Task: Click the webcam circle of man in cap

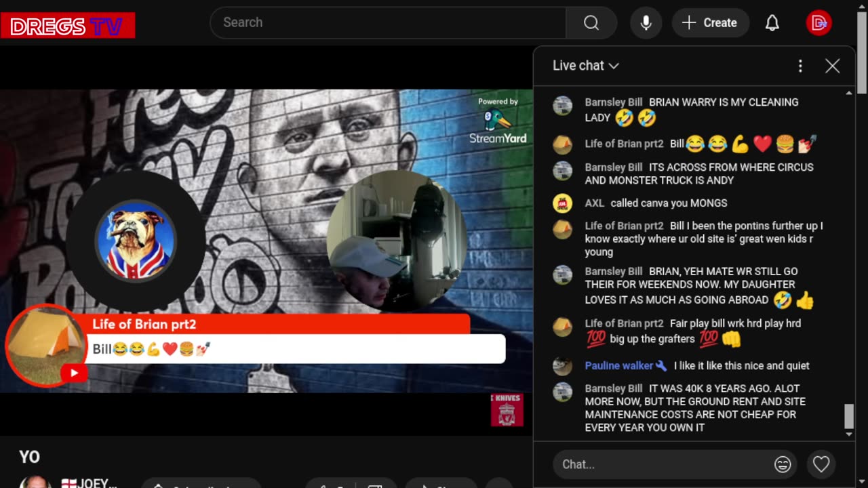Action: [396, 241]
